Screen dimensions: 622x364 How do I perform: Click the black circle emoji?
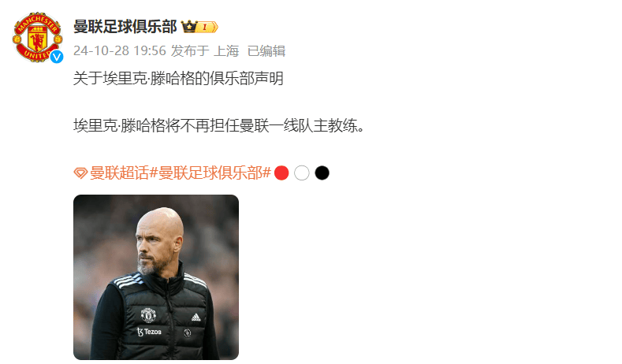(x=322, y=173)
